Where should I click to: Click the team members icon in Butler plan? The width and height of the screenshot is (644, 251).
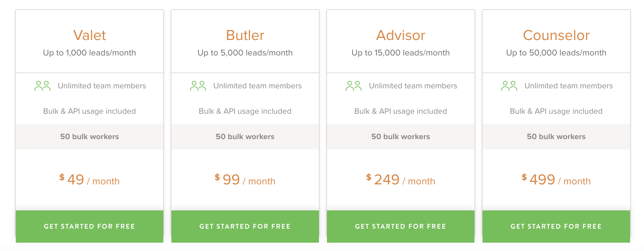coord(198,86)
